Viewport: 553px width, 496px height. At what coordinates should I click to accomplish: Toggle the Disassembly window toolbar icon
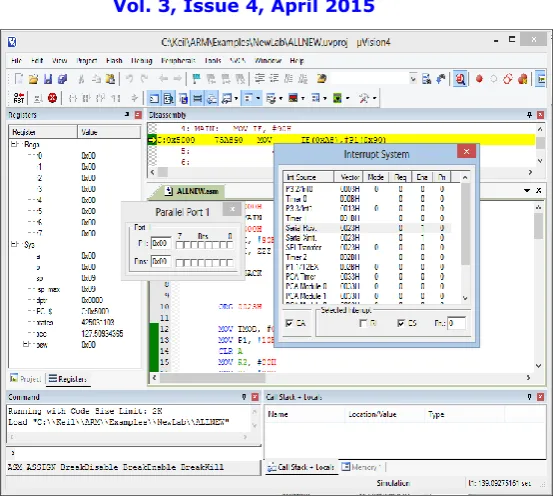click(x=168, y=98)
